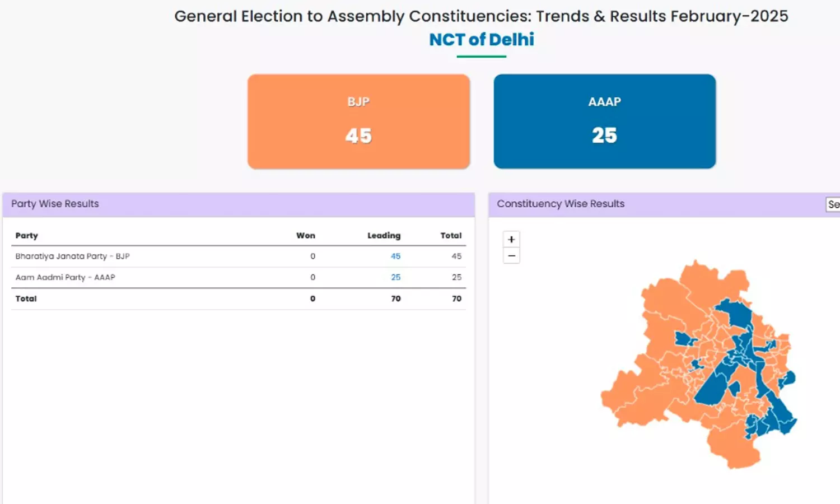Click the blue AAAP result card
The height and width of the screenshot is (504, 840).
point(604,122)
